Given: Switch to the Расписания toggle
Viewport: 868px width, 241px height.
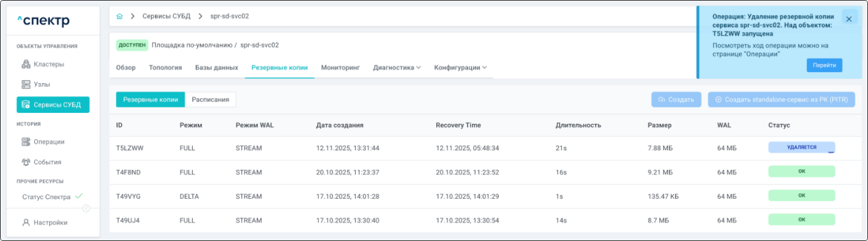Looking at the screenshot, I should (210, 100).
